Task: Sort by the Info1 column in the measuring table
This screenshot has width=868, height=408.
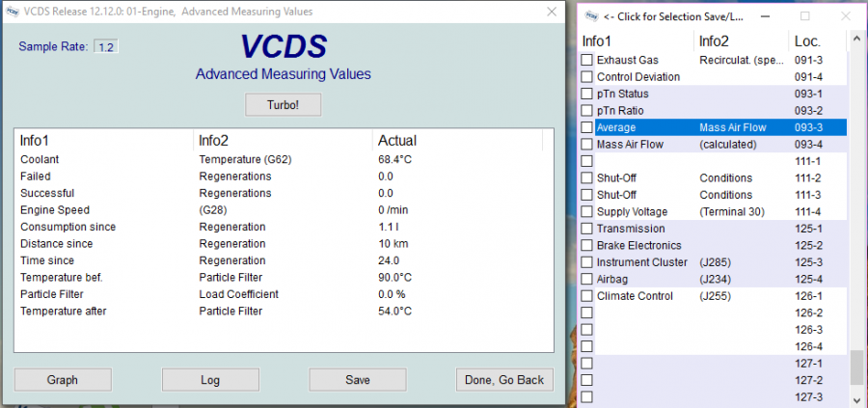Action: (104, 141)
